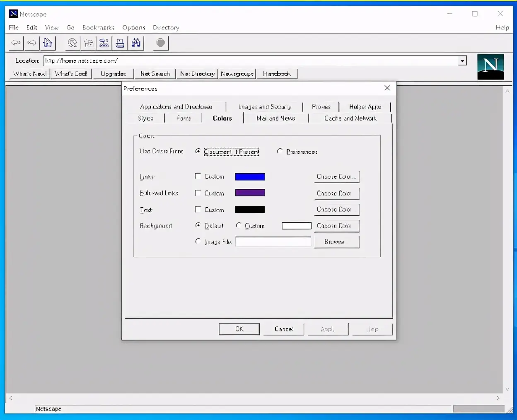Image resolution: width=517 pixels, height=420 pixels.
Task: Click the Cancel button
Action: (284, 329)
